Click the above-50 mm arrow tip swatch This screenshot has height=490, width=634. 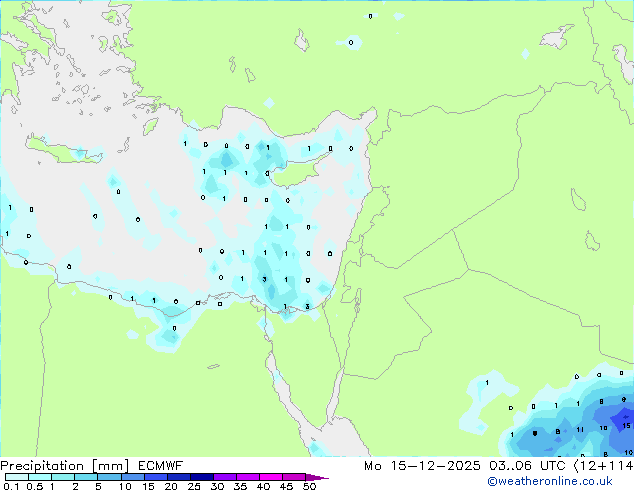(317, 477)
